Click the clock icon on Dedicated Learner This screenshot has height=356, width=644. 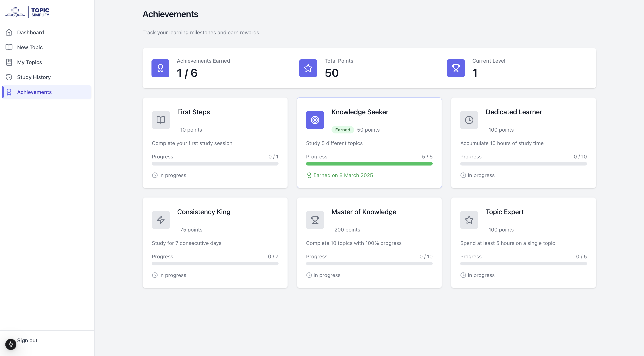point(469,120)
